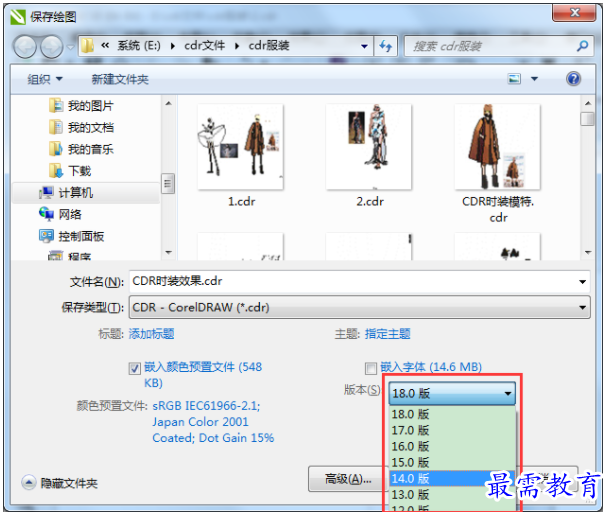Choose 15.0 版 in version list
The width and height of the screenshot is (609, 517).
click(452, 463)
